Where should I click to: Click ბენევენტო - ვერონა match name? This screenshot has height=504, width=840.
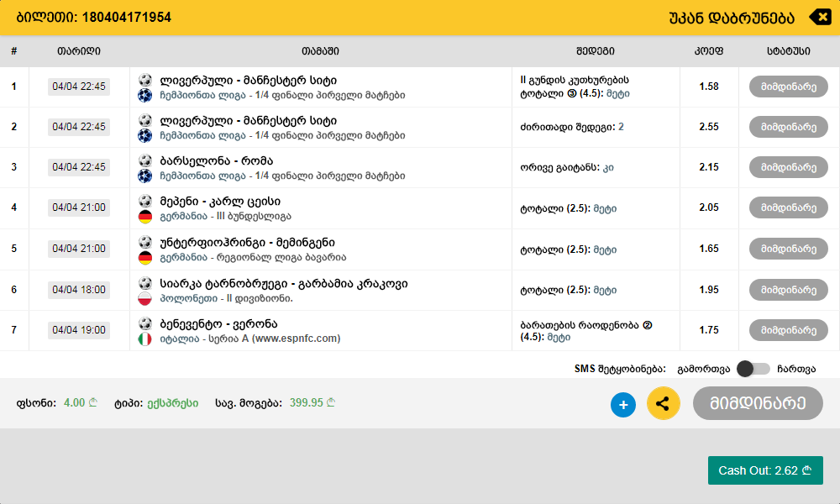coord(218,324)
